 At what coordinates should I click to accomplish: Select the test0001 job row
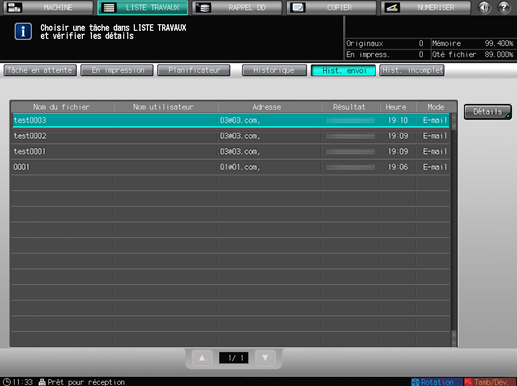pyautogui.click(x=231, y=151)
